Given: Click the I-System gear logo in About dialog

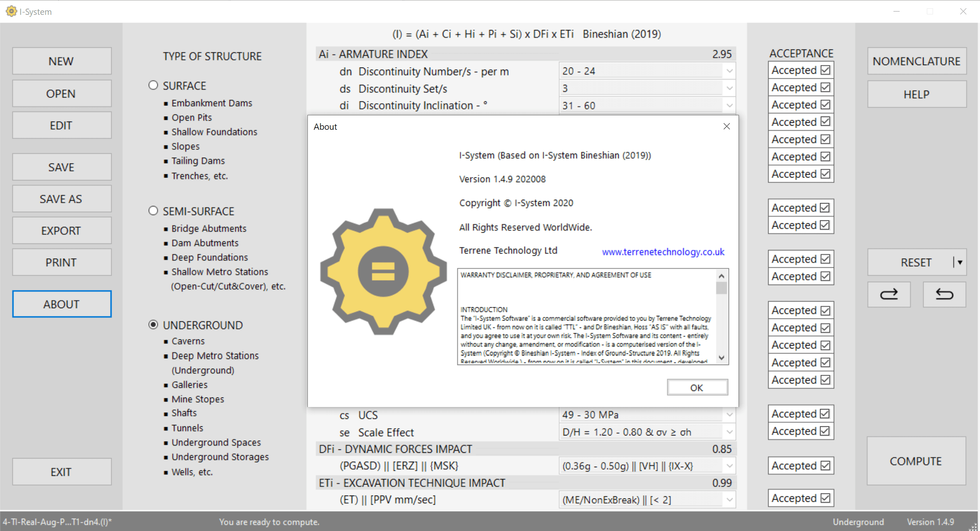Looking at the screenshot, I should click(383, 271).
